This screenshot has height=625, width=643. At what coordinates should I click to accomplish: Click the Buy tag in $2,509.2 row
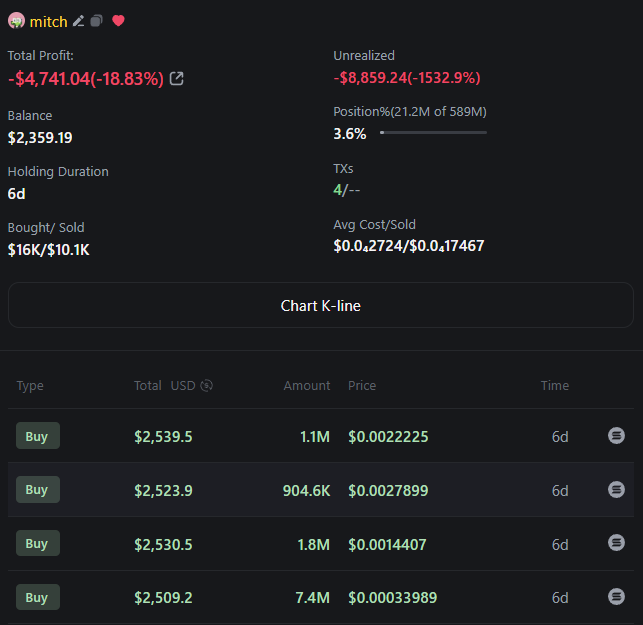click(x=38, y=597)
